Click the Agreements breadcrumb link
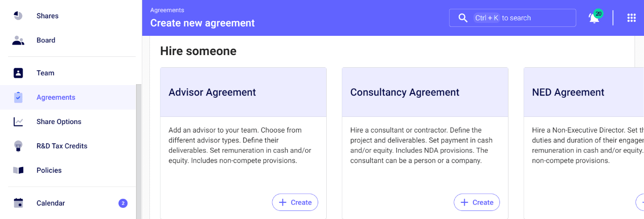Viewport: 644px width, 219px height. [x=167, y=10]
